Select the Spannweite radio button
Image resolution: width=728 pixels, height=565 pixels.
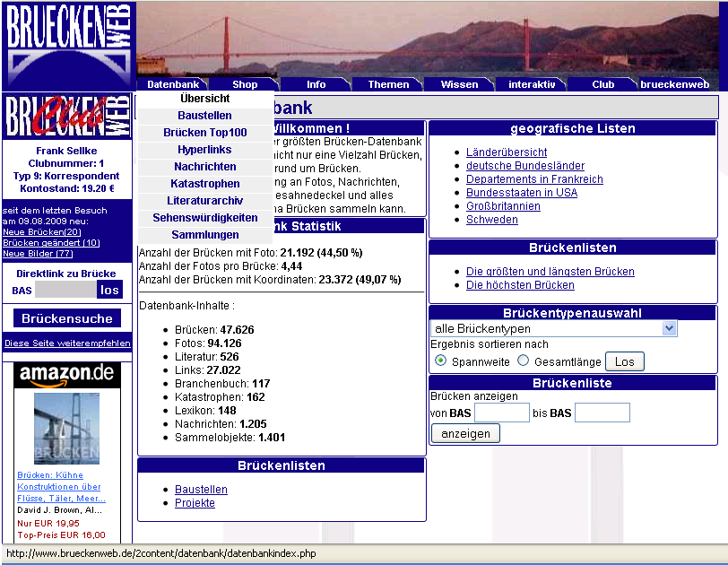(x=440, y=361)
